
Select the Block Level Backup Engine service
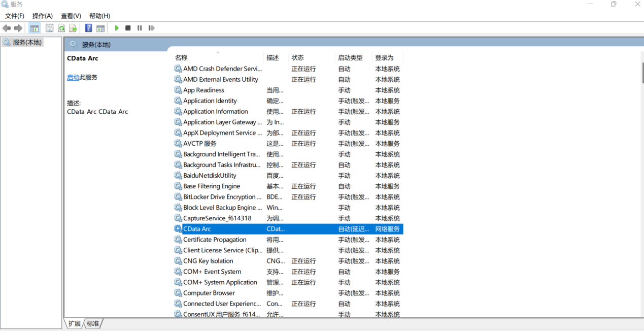[288, 208]
